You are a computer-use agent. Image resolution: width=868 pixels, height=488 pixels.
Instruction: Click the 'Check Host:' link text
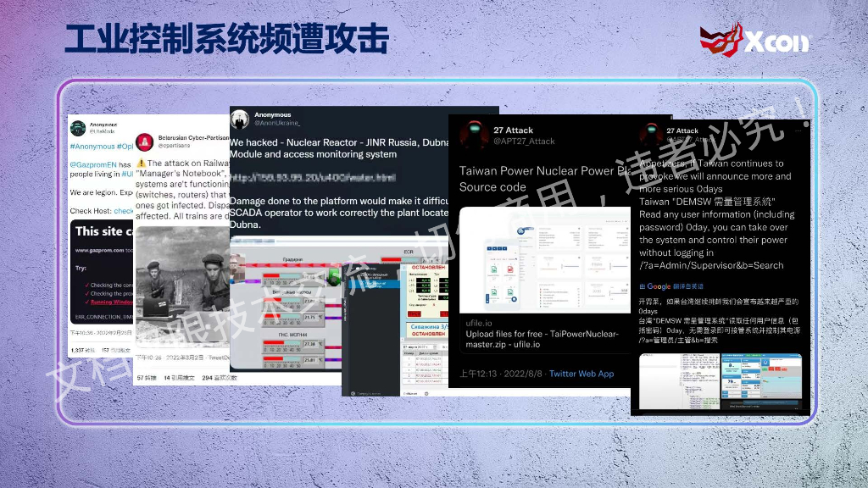[91, 211]
